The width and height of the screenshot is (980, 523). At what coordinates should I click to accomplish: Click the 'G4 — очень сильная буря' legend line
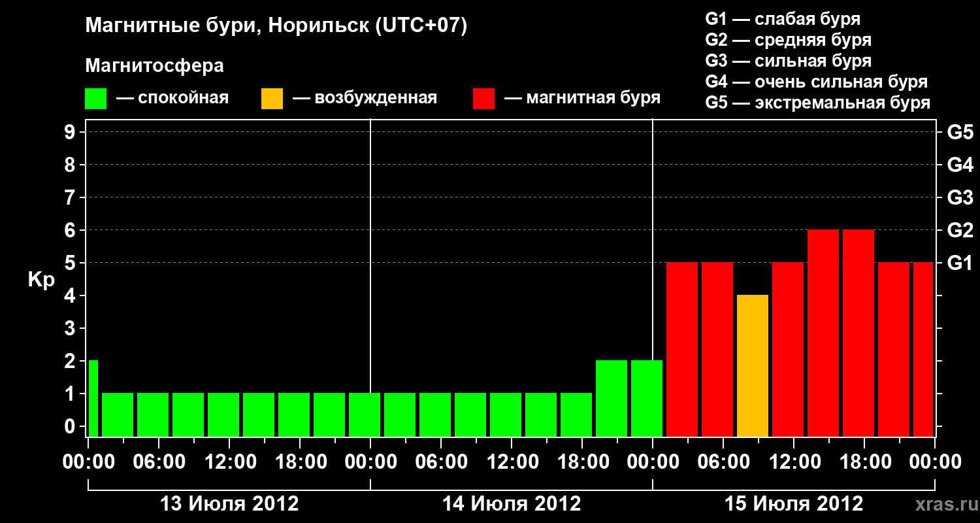(x=817, y=82)
